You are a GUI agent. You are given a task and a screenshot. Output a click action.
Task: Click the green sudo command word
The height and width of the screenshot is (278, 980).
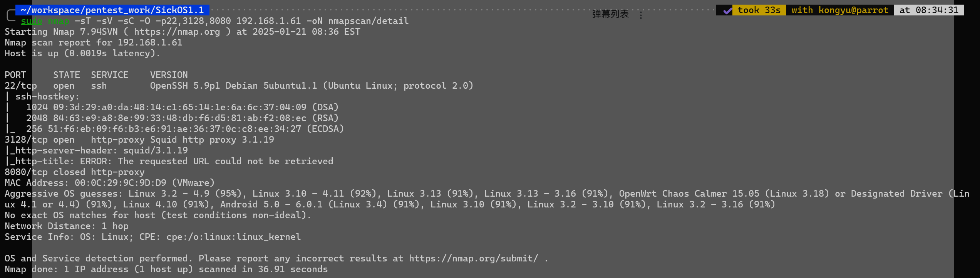(31, 21)
